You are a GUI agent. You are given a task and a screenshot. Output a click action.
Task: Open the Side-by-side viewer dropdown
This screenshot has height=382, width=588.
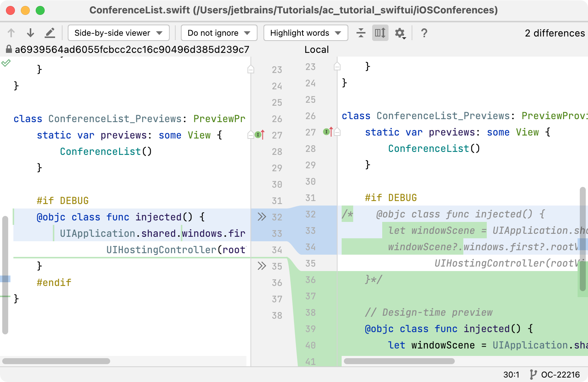click(x=119, y=33)
